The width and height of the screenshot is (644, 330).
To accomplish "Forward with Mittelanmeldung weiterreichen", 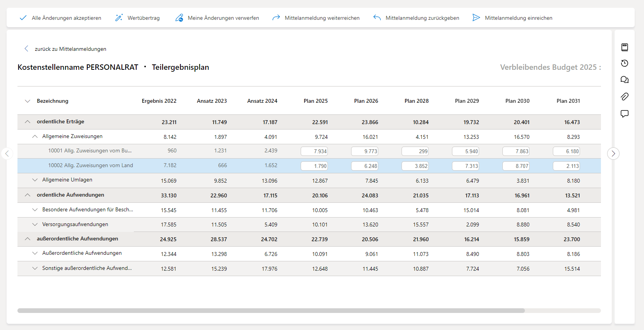I will click(316, 18).
